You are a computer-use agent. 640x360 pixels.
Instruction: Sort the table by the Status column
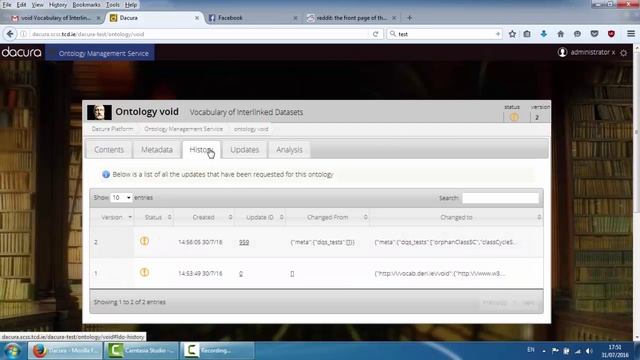153,217
